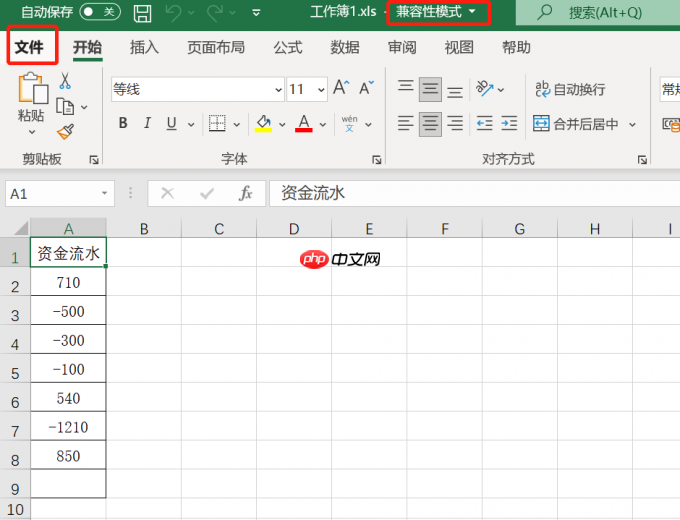Toggle Bold formatting
680x520 pixels.
123,124
